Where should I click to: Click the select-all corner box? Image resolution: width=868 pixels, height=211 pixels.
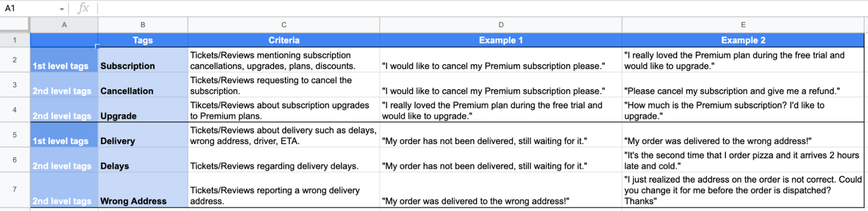15,25
